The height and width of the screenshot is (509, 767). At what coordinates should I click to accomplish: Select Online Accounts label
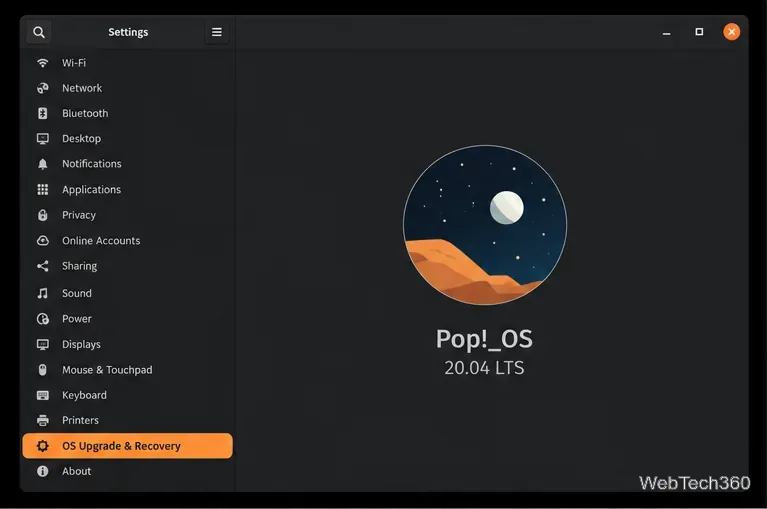(101, 241)
